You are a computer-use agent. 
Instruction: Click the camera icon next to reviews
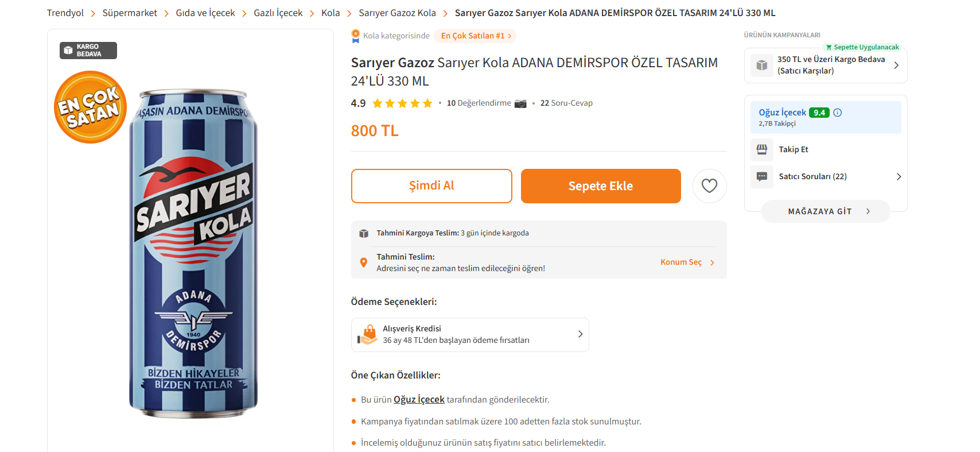tap(520, 103)
